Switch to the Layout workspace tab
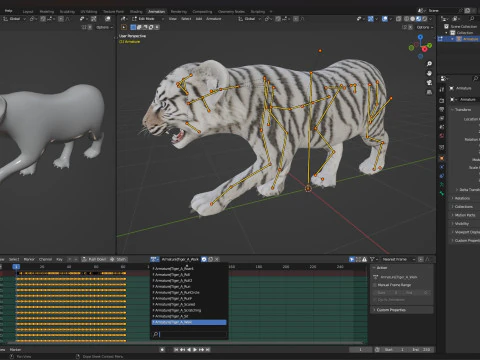Viewport: 480px width, 360px height. coord(28,12)
